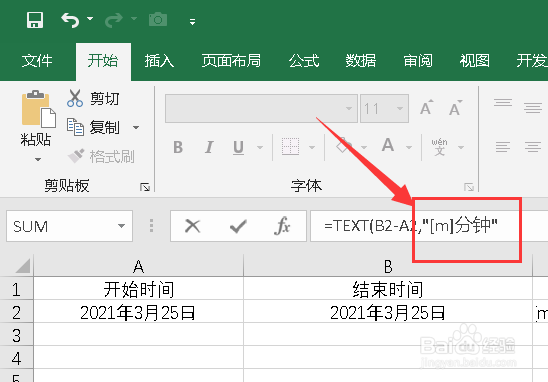This screenshot has height=382, width=548.
Task: Click the 复制 button
Action: click(x=93, y=127)
